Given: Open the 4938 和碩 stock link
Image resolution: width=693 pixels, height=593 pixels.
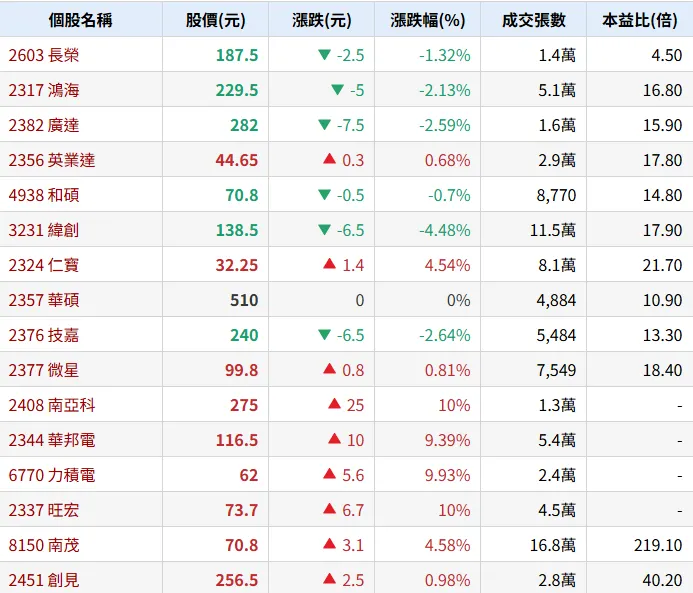Looking at the screenshot, I should point(44,195).
